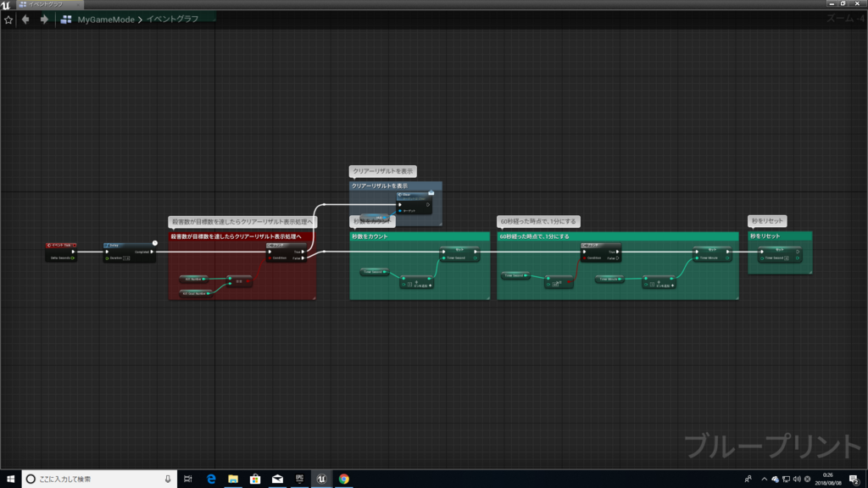
Task: Click the clock icon on Delay node
Action: coord(155,243)
